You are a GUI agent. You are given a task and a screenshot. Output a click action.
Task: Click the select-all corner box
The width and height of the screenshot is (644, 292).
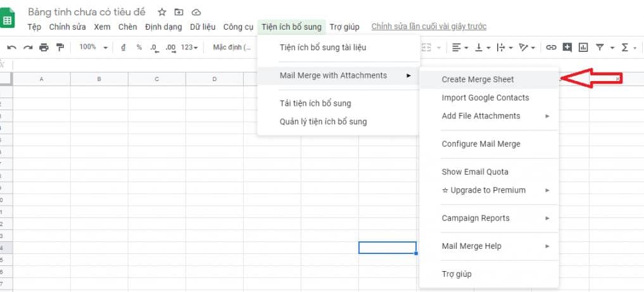click(6, 79)
